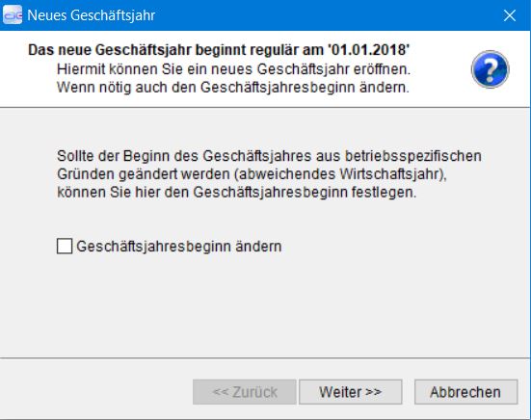Proceed with the Weiter >> button

pos(351,392)
